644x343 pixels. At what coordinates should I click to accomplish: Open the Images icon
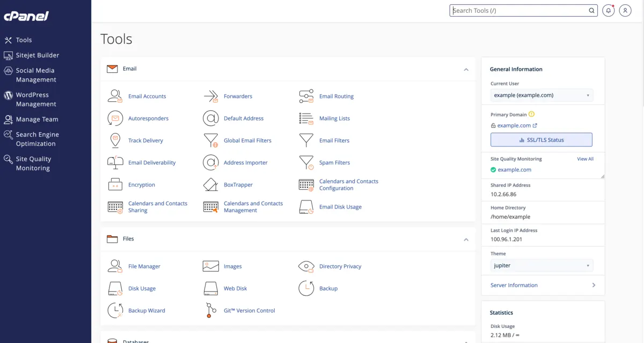coord(211,266)
